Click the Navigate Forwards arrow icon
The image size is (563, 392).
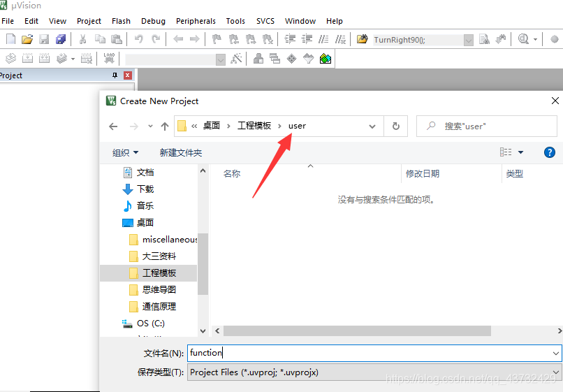tap(195, 39)
